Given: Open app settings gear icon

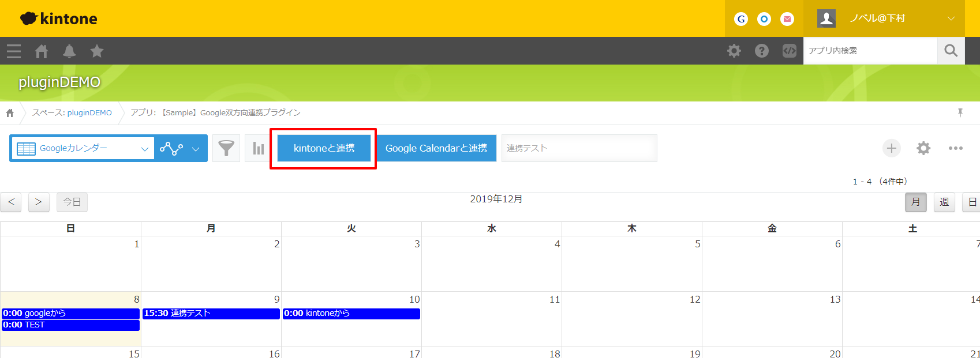Looking at the screenshot, I should [923, 148].
